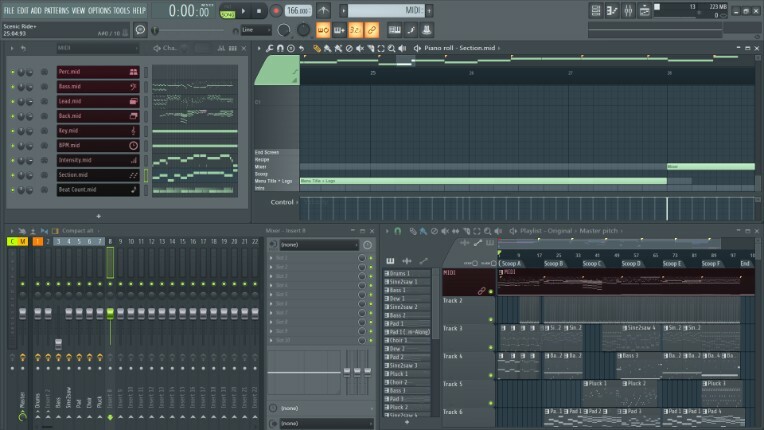Select mixer insert track 8
This screenshot has width=764, height=430.
pyautogui.click(x=110, y=241)
